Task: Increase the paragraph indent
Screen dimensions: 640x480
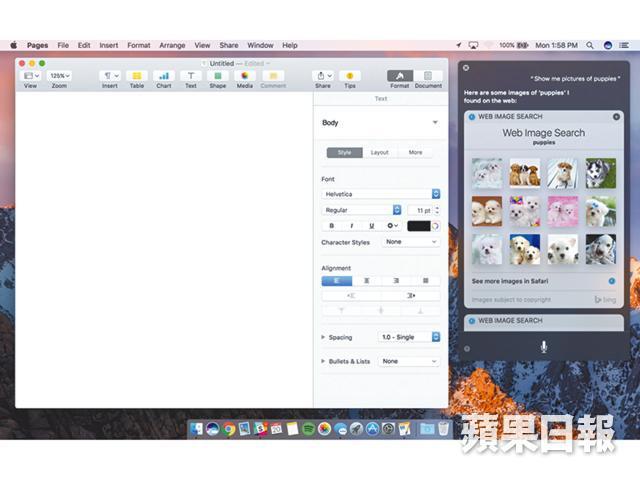Action: click(x=411, y=296)
